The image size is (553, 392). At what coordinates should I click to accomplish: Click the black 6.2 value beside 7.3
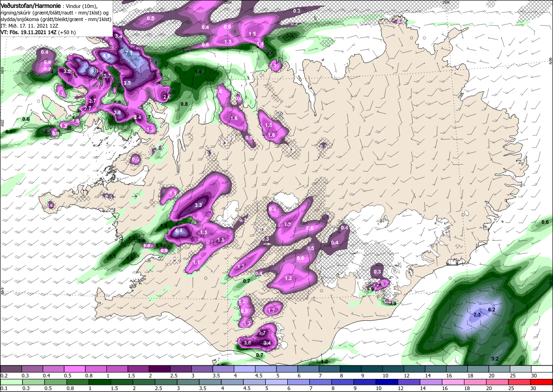tap(492, 310)
